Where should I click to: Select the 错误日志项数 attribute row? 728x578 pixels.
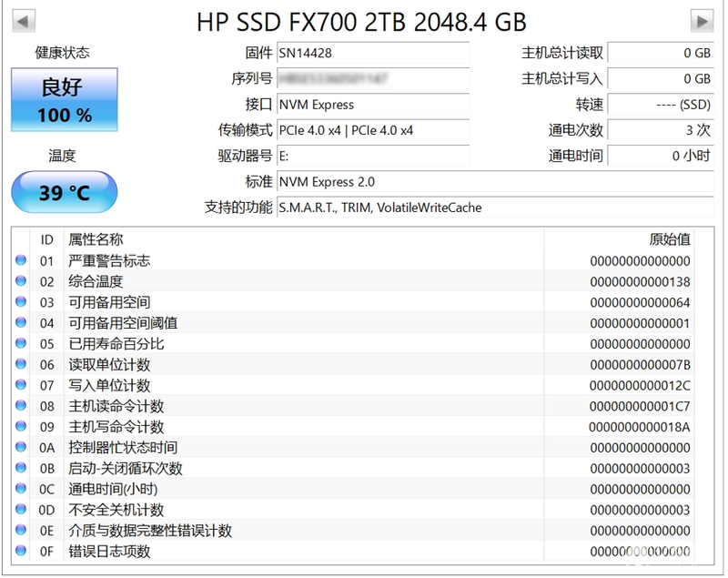353,551
